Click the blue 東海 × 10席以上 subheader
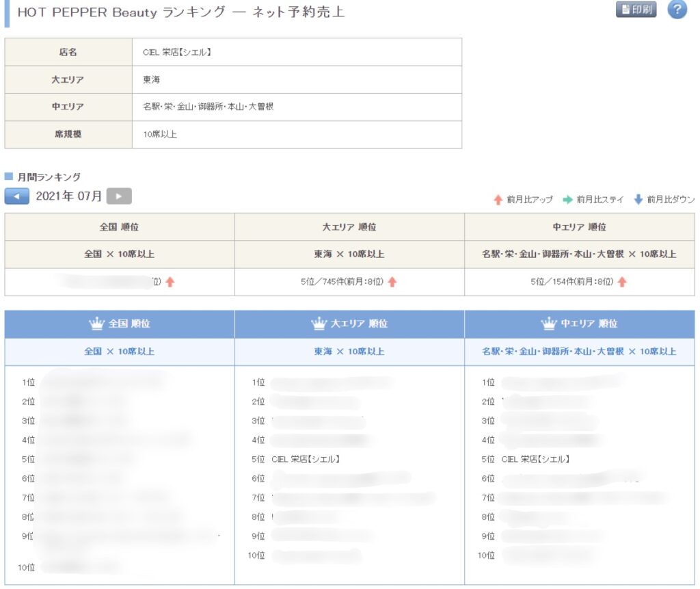 pyautogui.click(x=349, y=352)
